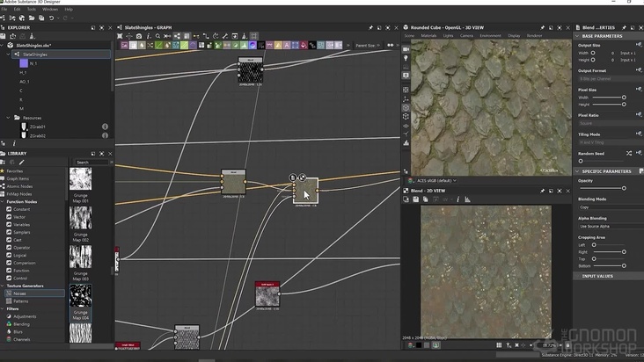644x362 pixels.
Task: Expand the atomic node bar overflow chevron
Action: (x=348, y=45)
